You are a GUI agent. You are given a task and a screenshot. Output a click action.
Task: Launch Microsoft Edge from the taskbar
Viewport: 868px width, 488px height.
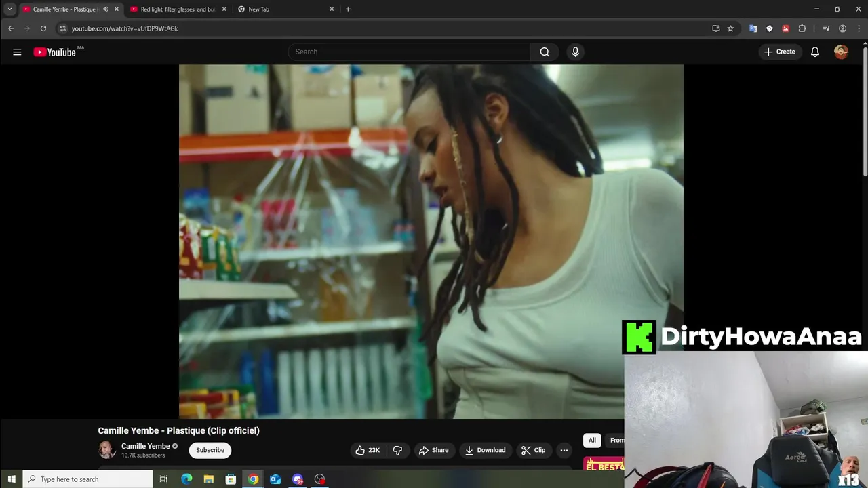click(x=186, y=479)
